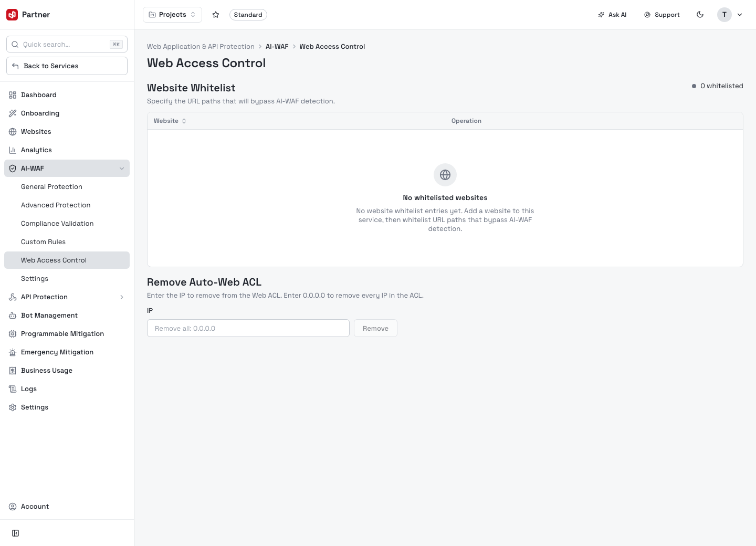
Task: Click the Standard plan badge
Action: [248, 15]
